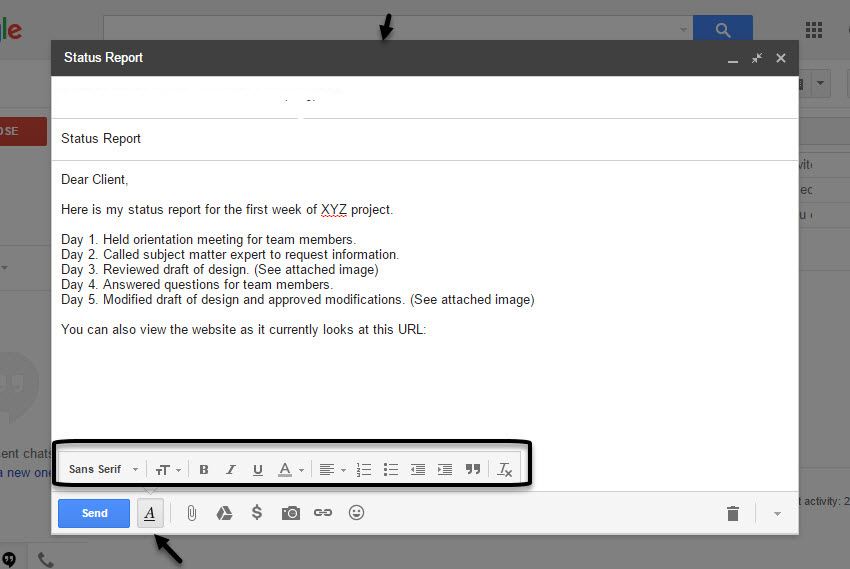This screenshot has height=569, width=850.
Task: Open the Sans Serif font dropdown
Action: [x=103, y=469]
